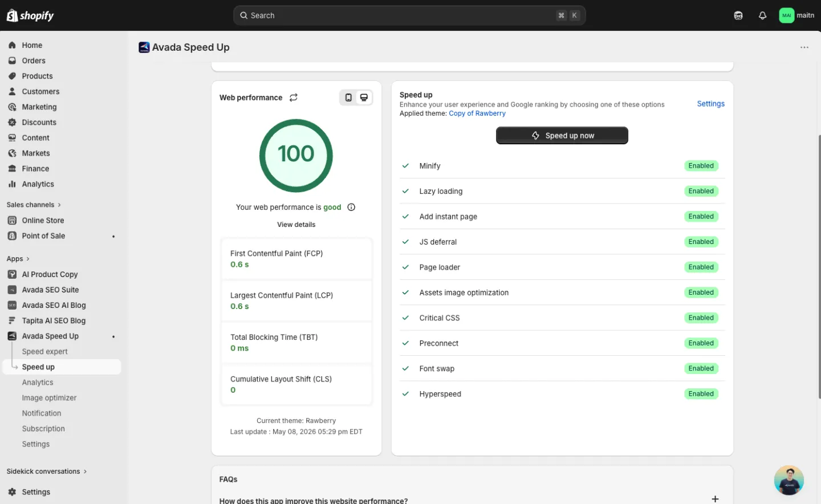Viewport: 821px width, 504px height.
Task: Click the Content icon in sidebar
Action: (x=12, y=137)
